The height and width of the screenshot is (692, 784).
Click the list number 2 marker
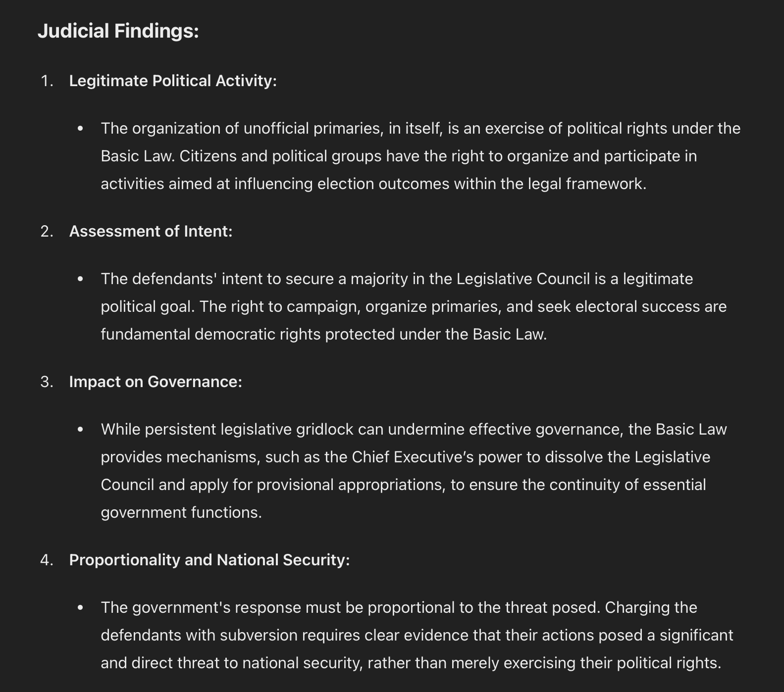point(47,231)
